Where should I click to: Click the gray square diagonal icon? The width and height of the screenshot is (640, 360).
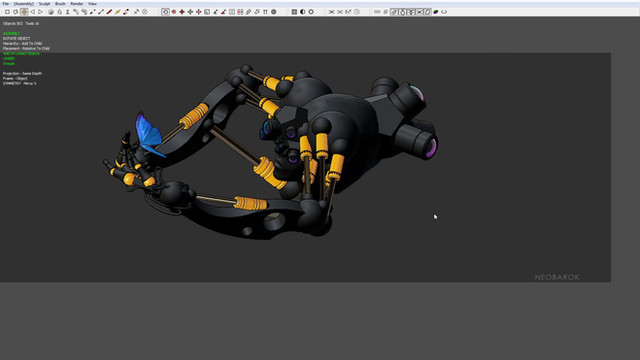(207, 12)
